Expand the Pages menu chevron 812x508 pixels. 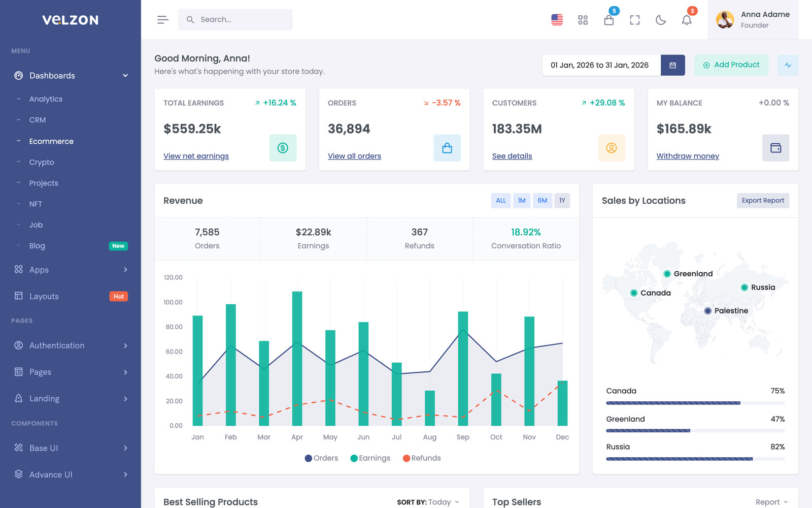(125, 372)
